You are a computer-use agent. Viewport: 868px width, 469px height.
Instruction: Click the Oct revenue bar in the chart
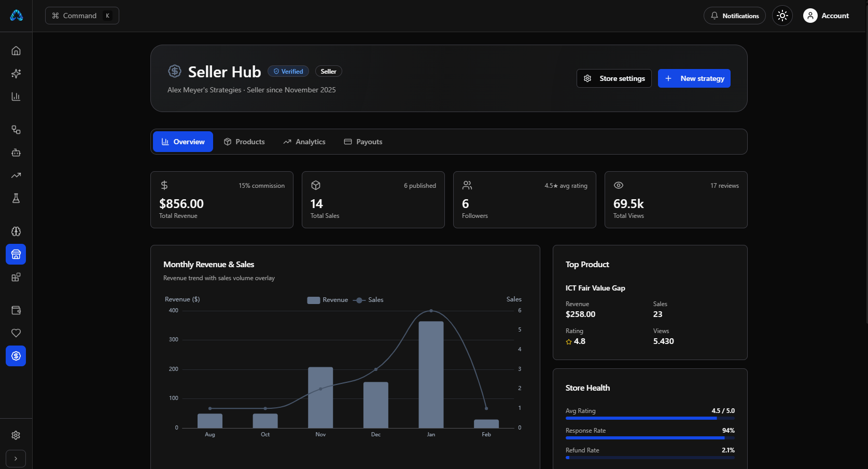pos(265,421)
